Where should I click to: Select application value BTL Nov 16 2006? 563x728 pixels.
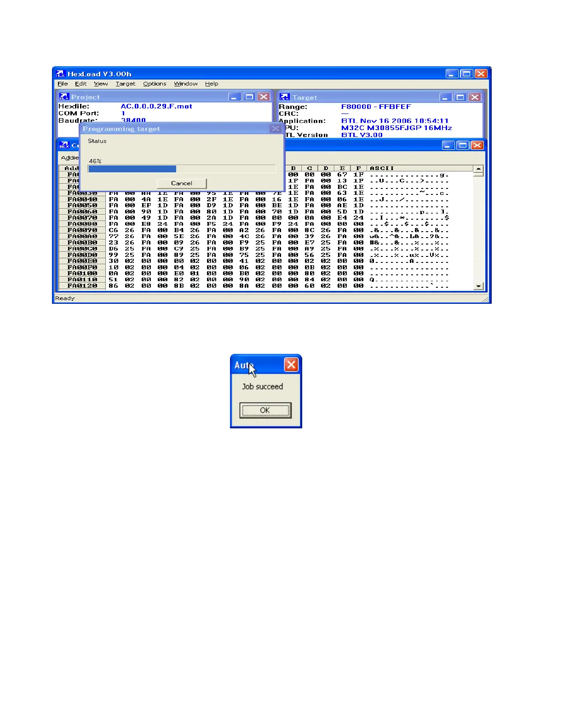point(395,121)
